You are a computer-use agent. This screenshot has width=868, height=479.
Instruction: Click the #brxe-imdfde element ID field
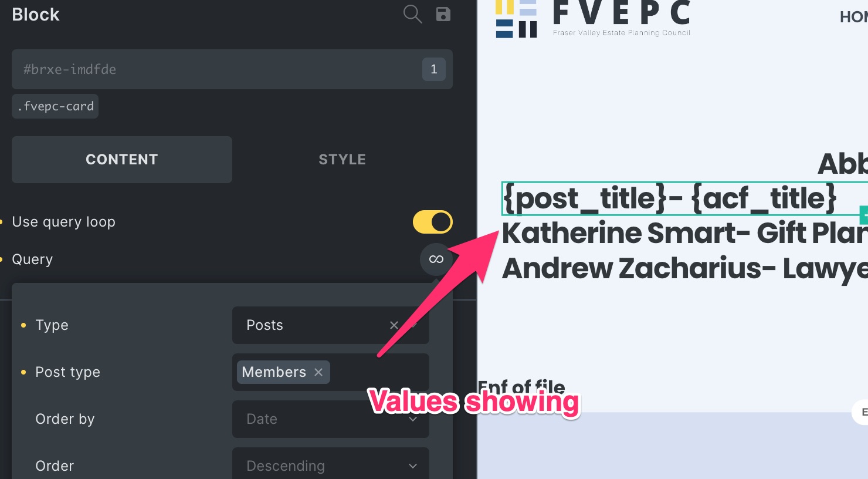pyautogui.click(x=232, y=69)
